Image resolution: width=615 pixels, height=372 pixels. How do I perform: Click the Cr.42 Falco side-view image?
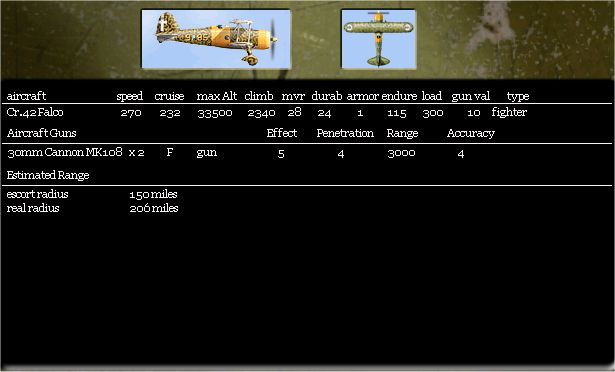click(x=216, y=39)
